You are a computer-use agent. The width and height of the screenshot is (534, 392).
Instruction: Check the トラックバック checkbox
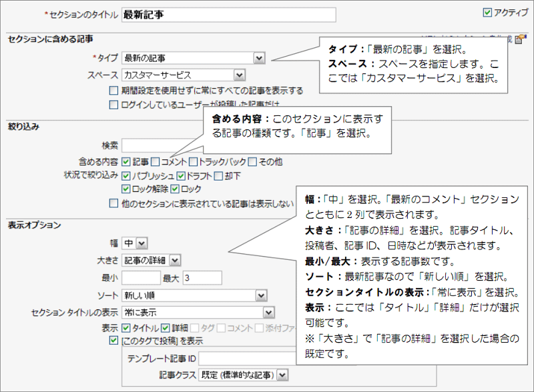192,161
